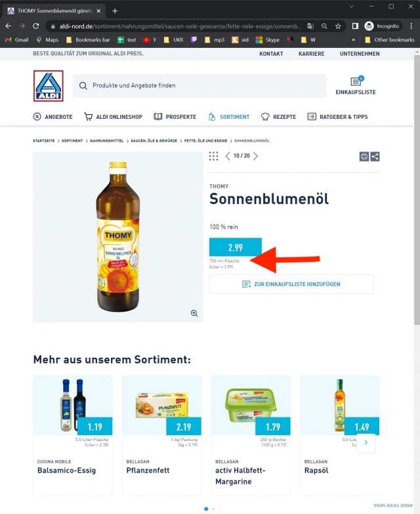420x514 pixels.
Task: Click the 2.99 price label
Action: [235, 247]
